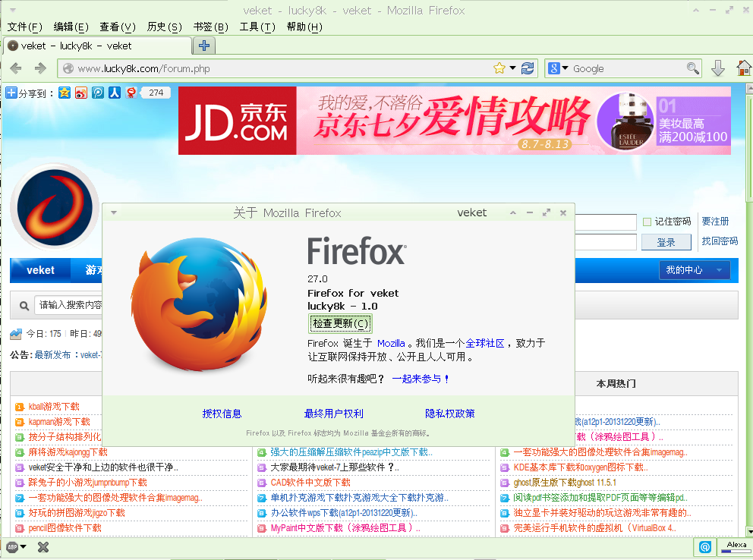Image resolution: width=753 pixels, height=560 pixels.
Task: Click the blue @ icon in status bar
Action: click(x=704, y=546)
